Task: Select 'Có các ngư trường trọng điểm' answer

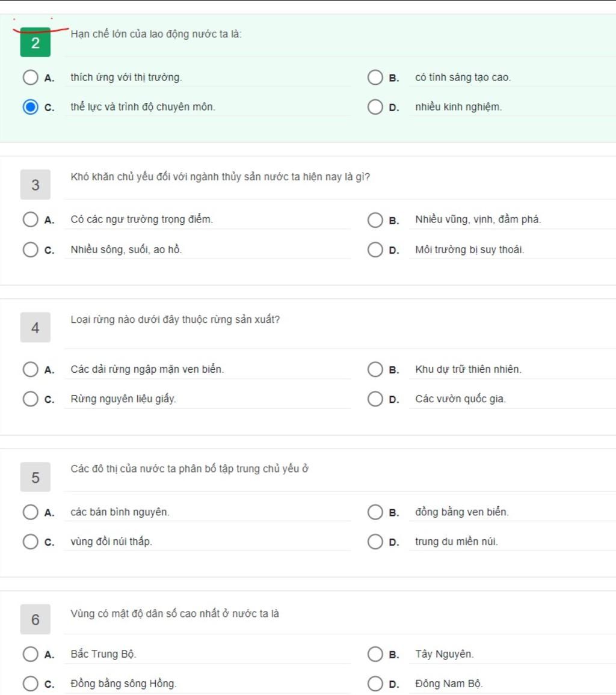Action: coord(30,219)
